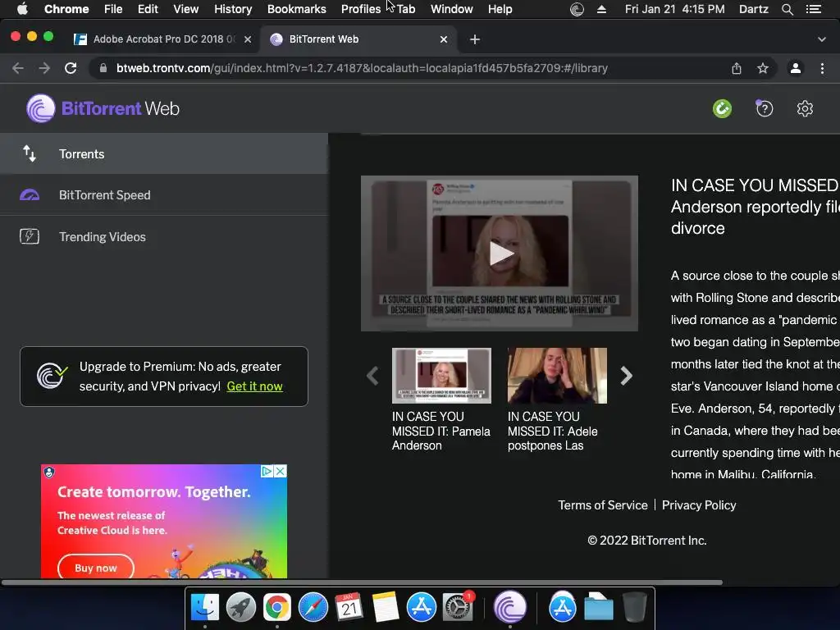Open the Bookmarks menu
Screen dimensions: 840x630
click(x=297, y=9)
